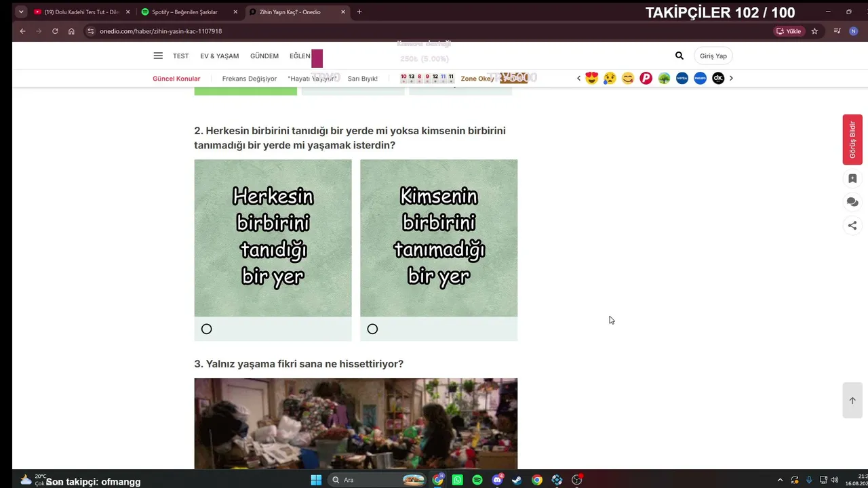This screenshot has height=488, width=868.
Task: Open Windows Start menu
Action: (x=316, y=480)
